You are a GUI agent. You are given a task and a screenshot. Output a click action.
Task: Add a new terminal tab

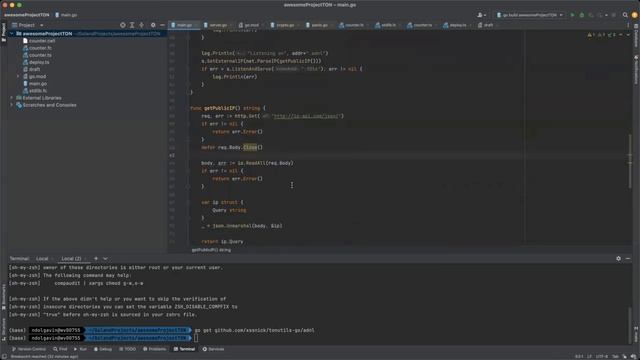tap(96, 258)
